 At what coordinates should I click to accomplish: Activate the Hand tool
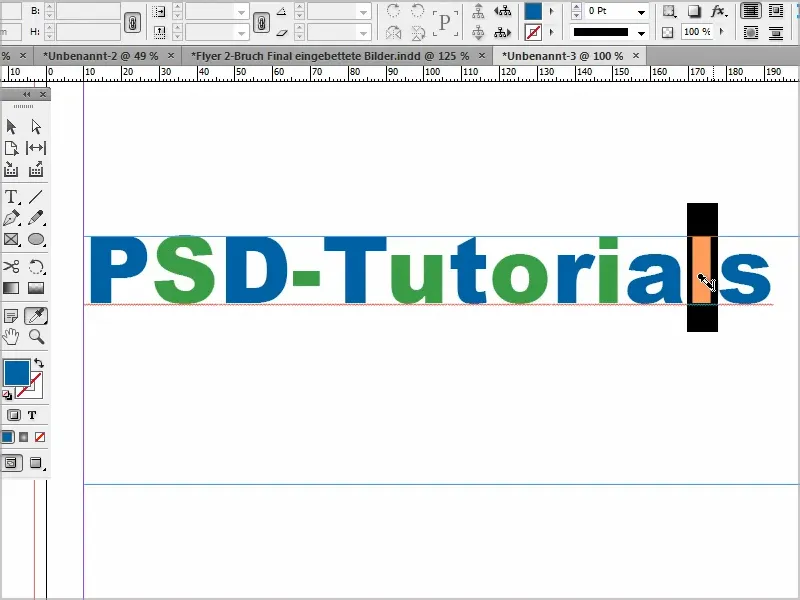[11, 337]
